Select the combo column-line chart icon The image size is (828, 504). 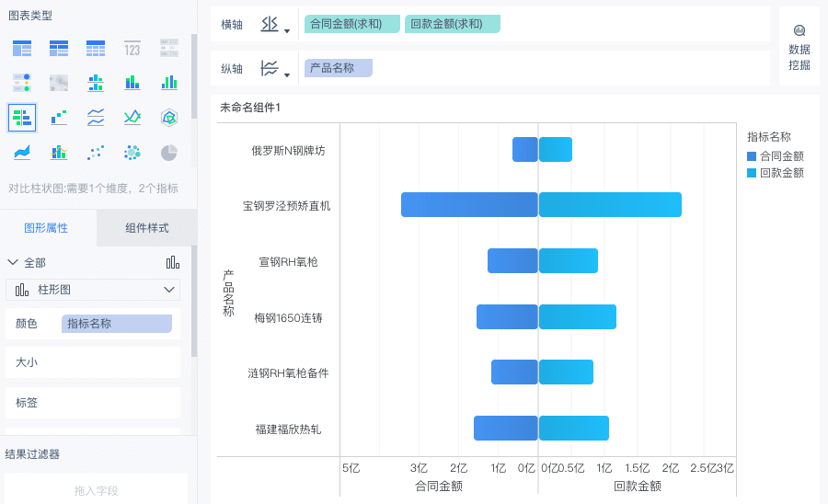59,153
